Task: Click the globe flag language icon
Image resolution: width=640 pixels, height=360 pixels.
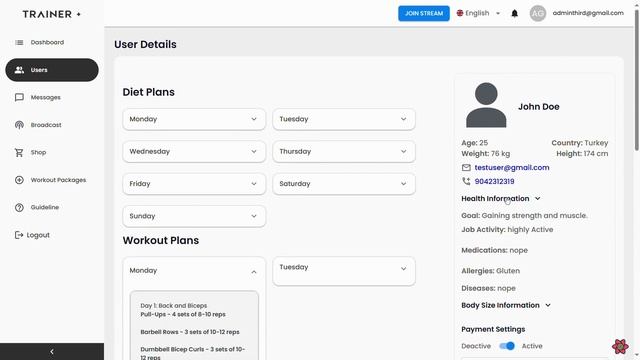Action: tap(460, 13)
